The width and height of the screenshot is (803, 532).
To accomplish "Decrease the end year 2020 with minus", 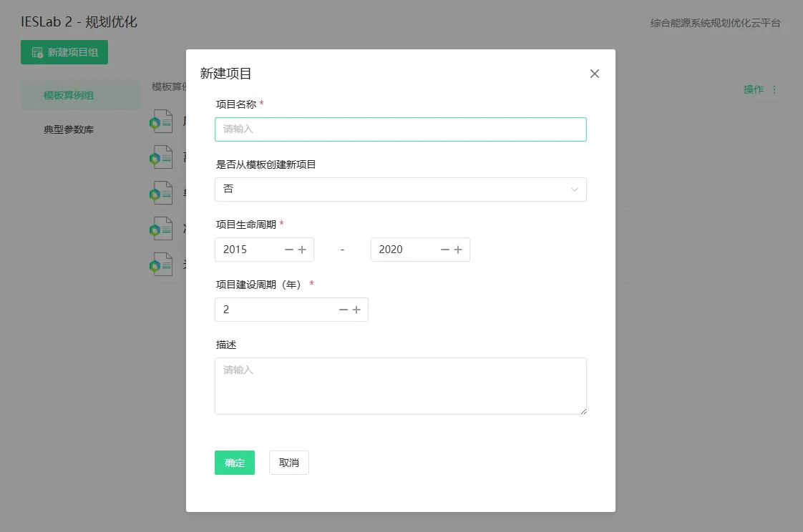I will coord(445,250).
